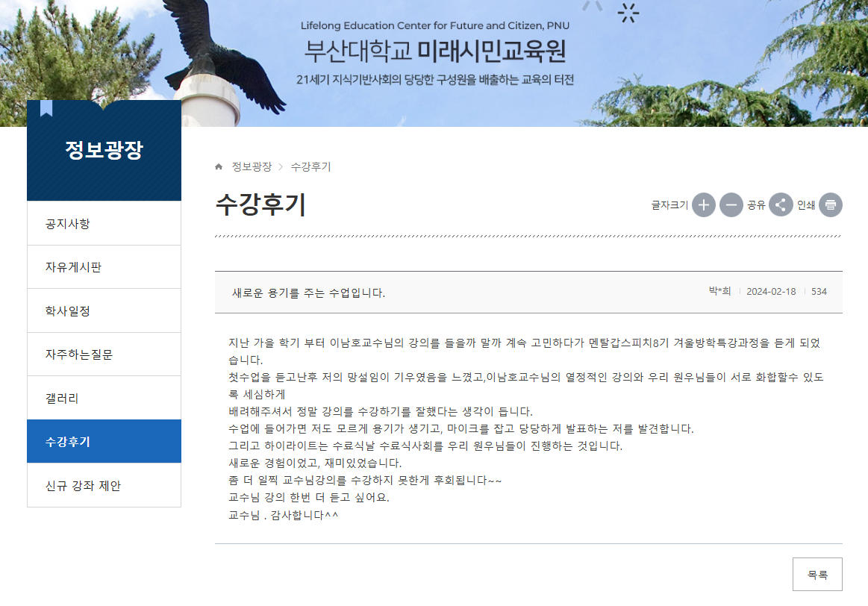Click the 목록 button

tap(817, 575)
